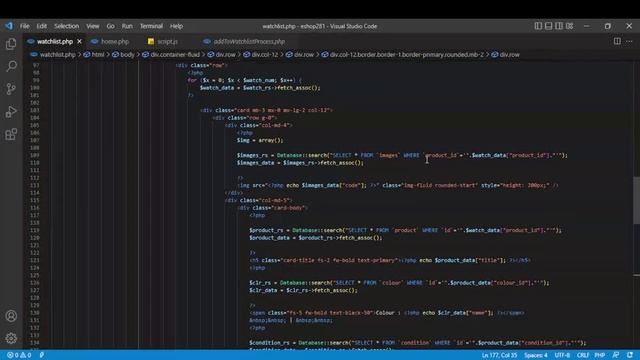The height and width of the screenshot is (360, 640).
Task: Click html in the breadcrumb
Action: (98, 55)
